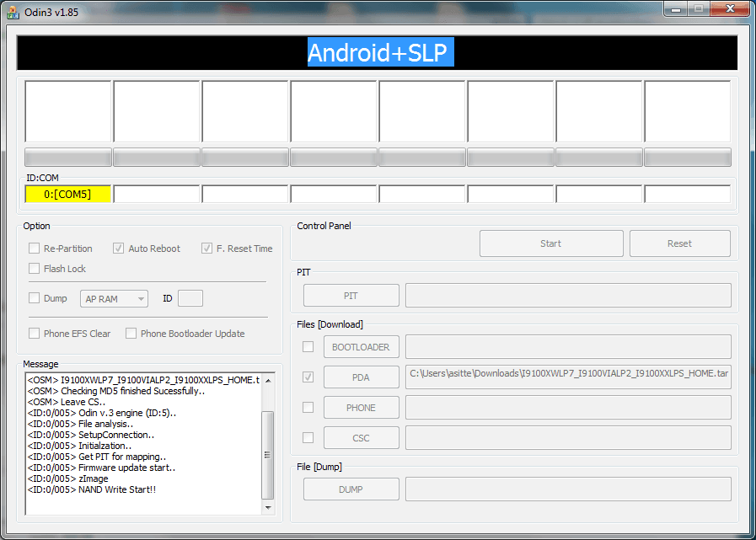Click the PIT file button
The image size is (756, 540).
(x=351, y=296)
